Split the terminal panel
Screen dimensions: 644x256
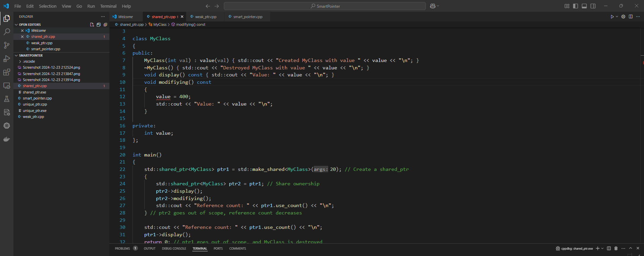pyautogui.click(x=609, y=248)
